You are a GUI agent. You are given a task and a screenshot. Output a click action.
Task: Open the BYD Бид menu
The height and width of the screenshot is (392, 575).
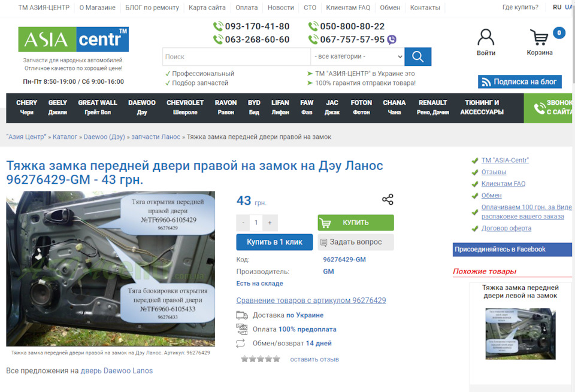click(x=254, y=107)
